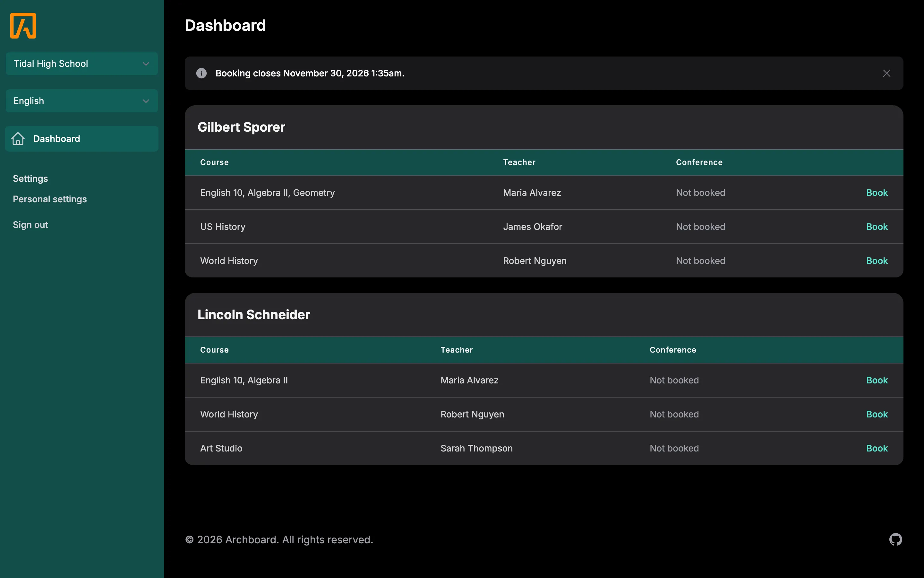Open Settings from sidebar

point(30,179)
